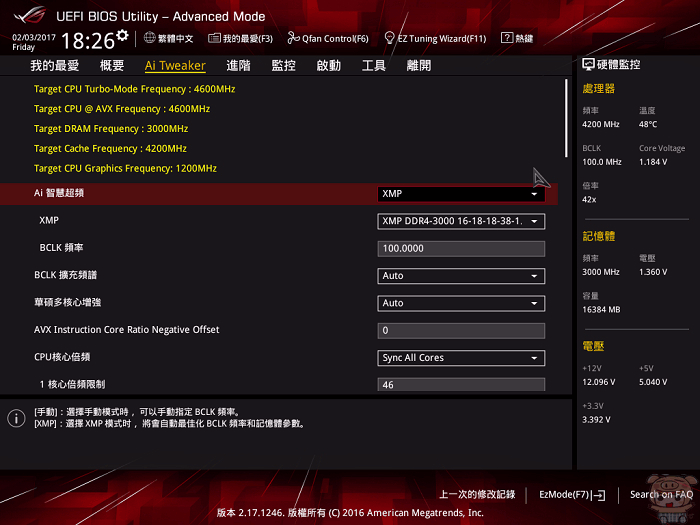Click the 18:26 clock display
The image size is (700, 525).
point(88,41)
